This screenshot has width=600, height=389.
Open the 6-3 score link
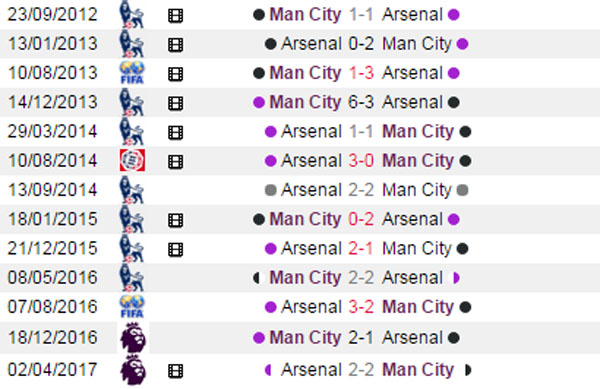pos(361,102)
